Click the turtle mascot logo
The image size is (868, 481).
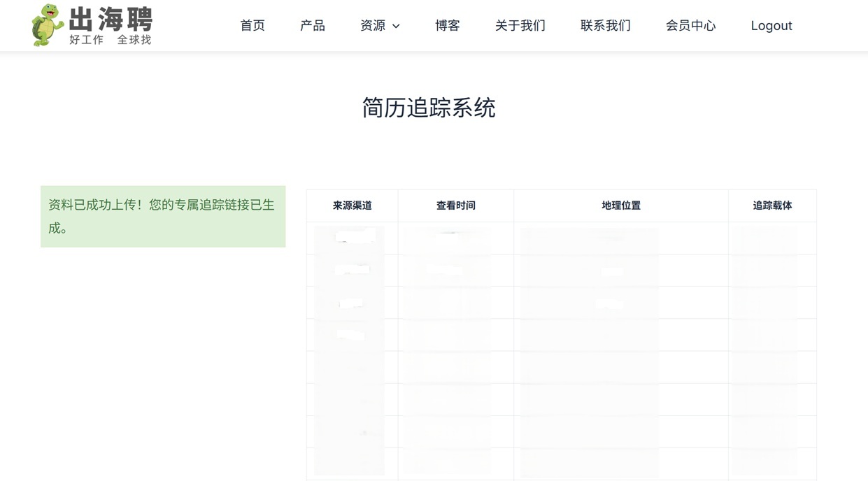point(48,25)
